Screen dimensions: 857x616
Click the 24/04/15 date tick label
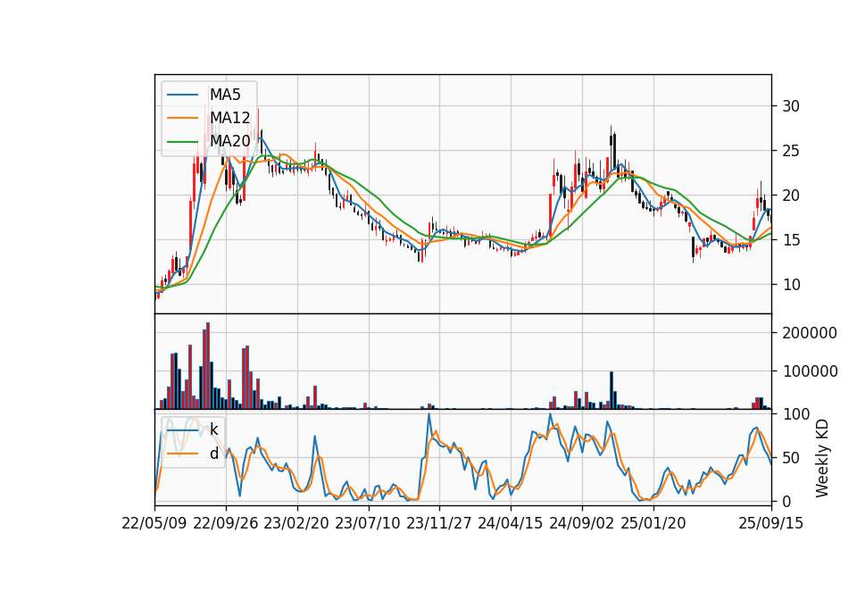[x=511, y=523]
